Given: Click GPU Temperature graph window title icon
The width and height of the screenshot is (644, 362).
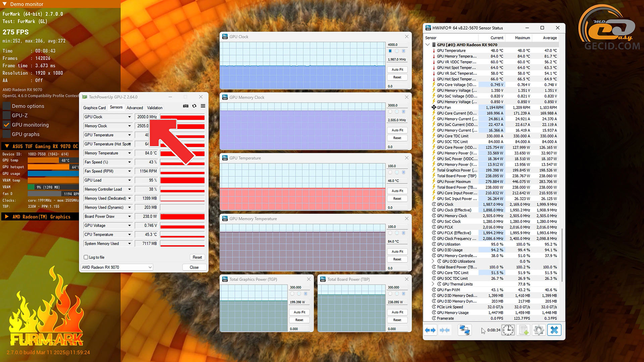Looking at the screenshot, I should pos(225,158).
